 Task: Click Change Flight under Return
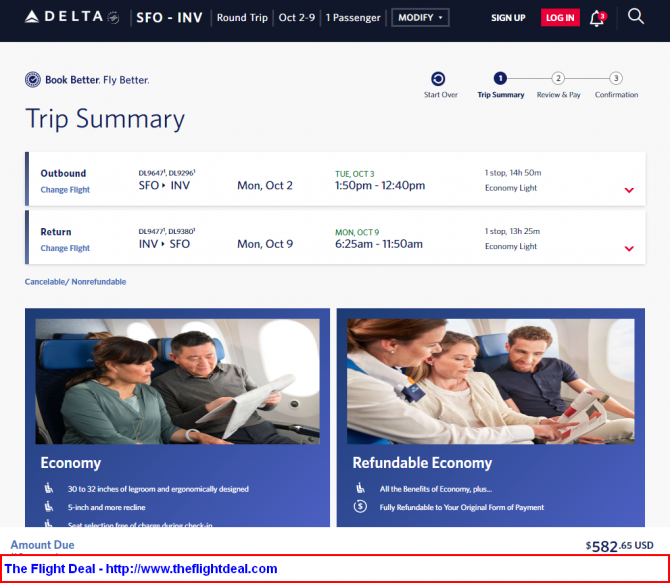pos(65,248)
